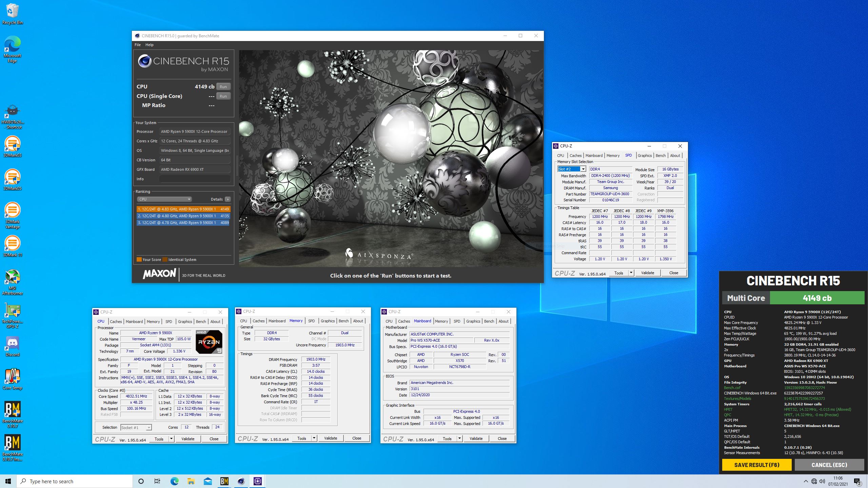Click the Cinebench Info input field
Viewport: 868px width, 488px height.
click(195, 179)
